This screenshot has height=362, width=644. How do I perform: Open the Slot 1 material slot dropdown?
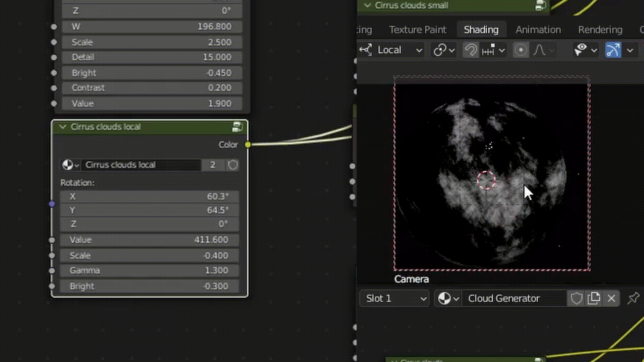395,298
